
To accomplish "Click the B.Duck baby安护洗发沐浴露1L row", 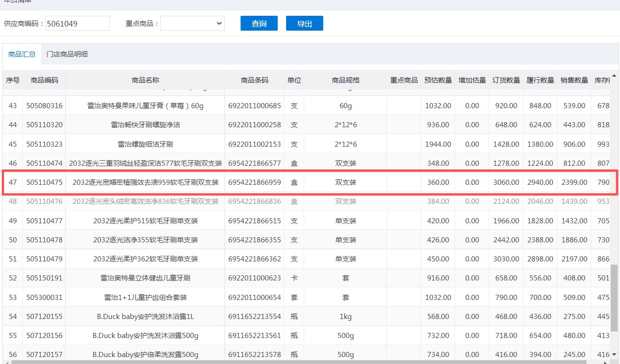I will tap(145, 317).
